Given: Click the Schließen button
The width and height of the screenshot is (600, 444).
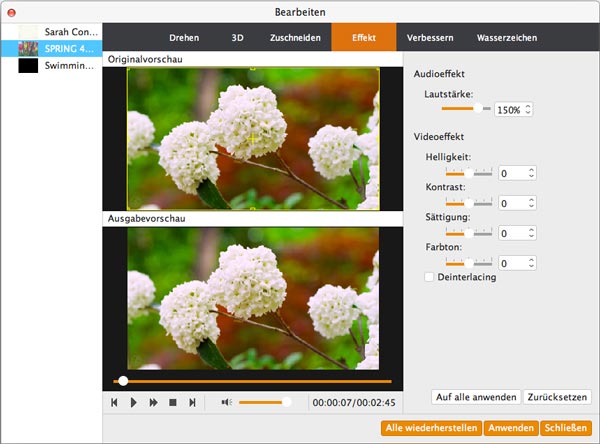Looking at the screenshot, I should tap(566, 428).
